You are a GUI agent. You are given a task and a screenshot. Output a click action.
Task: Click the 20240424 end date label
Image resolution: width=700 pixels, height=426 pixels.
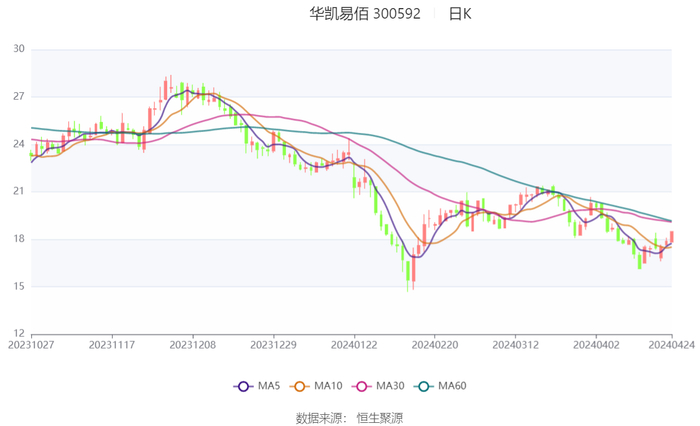672,343
